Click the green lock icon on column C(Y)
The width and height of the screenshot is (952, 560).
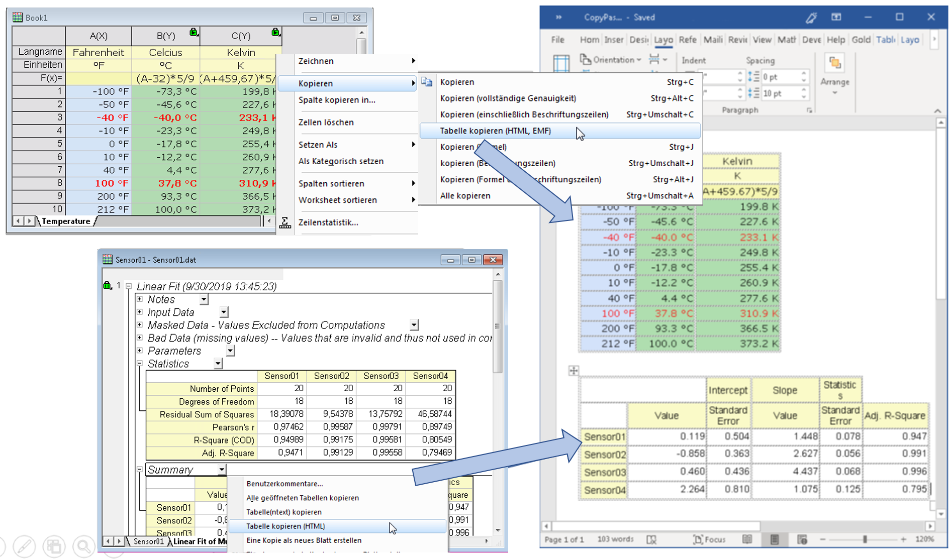click(276, 32)
